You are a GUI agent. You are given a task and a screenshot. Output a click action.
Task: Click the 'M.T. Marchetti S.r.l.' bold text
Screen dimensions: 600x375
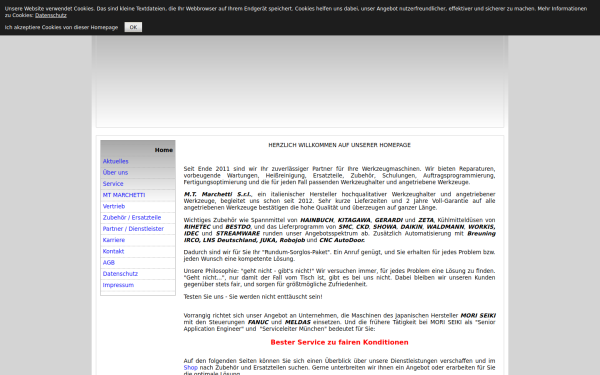tap(218, 194)
